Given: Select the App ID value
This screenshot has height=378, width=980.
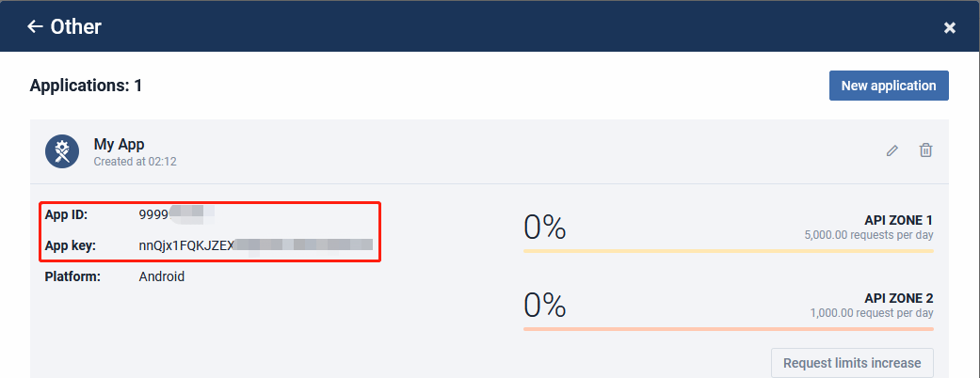Looking at the screenshot, I should pyautogui.click(x=177, y=215).
